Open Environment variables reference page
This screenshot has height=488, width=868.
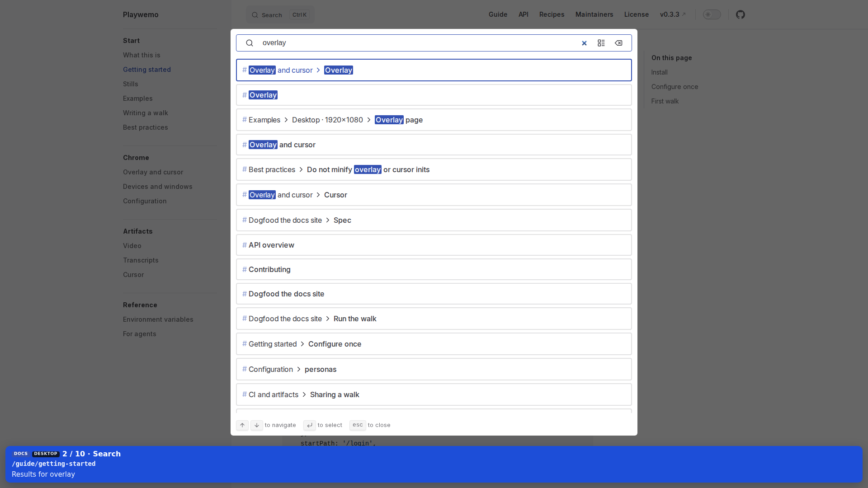click(158, 319)
